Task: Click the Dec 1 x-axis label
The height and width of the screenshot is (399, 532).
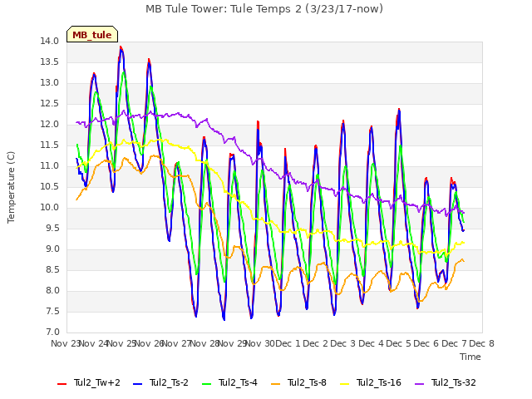Action: (288, 343)
